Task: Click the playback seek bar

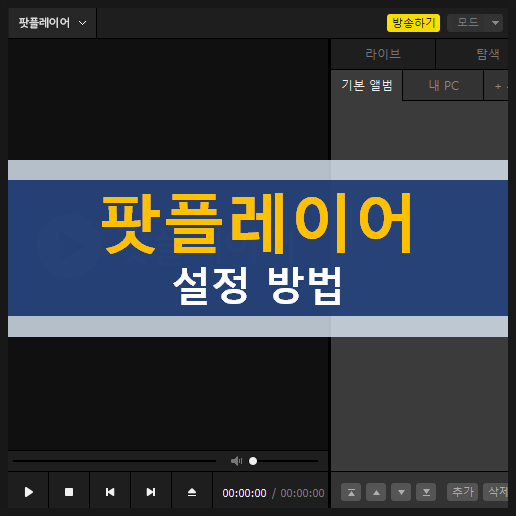Action: 114,461
